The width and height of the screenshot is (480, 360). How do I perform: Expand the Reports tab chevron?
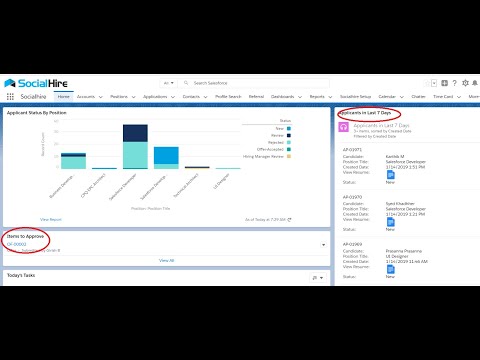(330, 97)
